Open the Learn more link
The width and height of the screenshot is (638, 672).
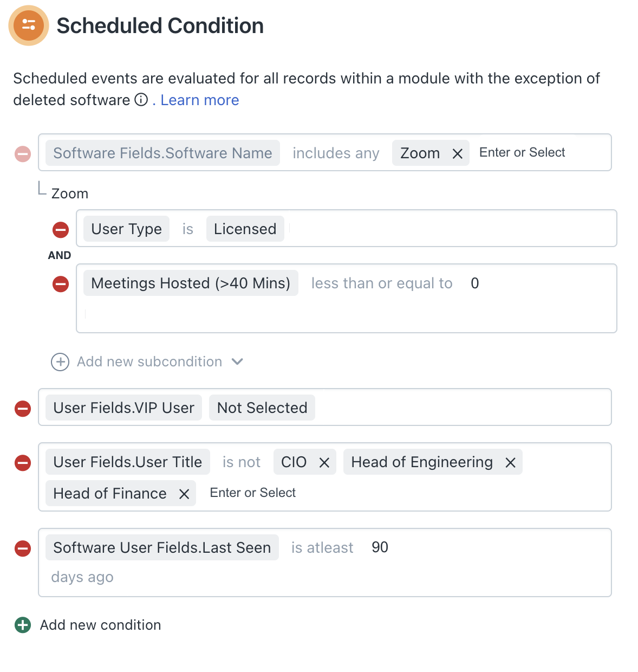click(199, 100)
